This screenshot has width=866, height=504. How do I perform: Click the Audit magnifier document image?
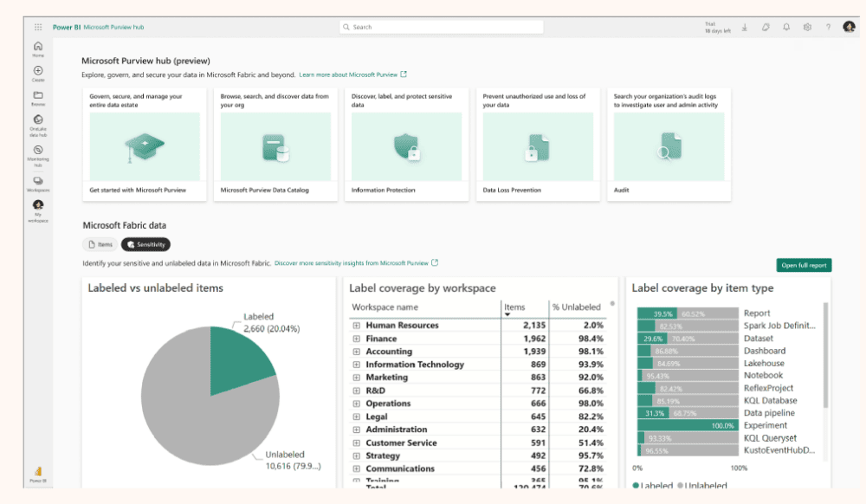pos(669,146)
